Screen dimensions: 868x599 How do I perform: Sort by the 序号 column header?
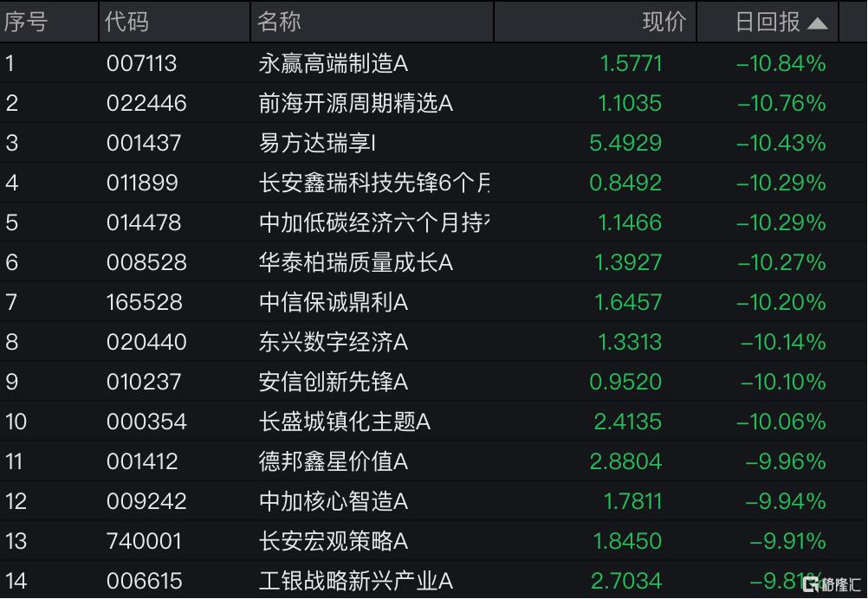[49, 22]
